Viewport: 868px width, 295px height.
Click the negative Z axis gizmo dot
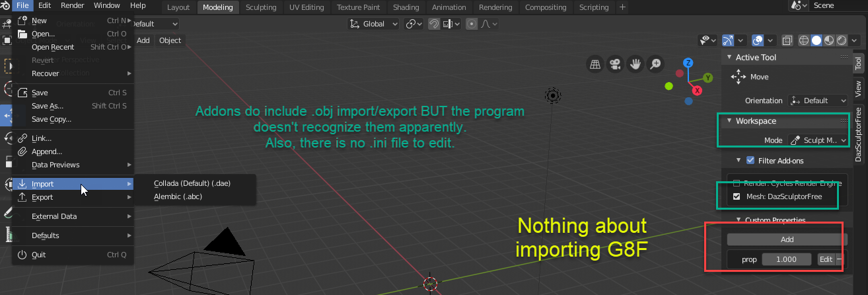(x=688, y=102)
